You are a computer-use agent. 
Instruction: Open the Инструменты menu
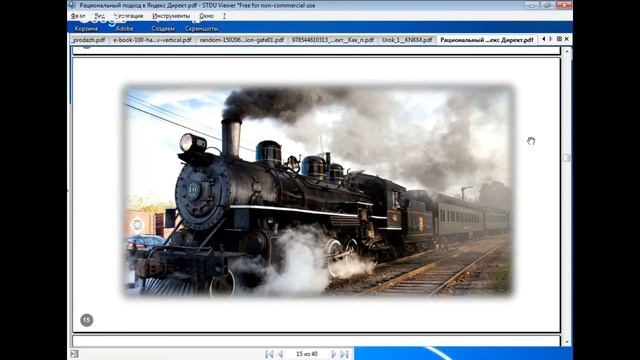point(171,16)
